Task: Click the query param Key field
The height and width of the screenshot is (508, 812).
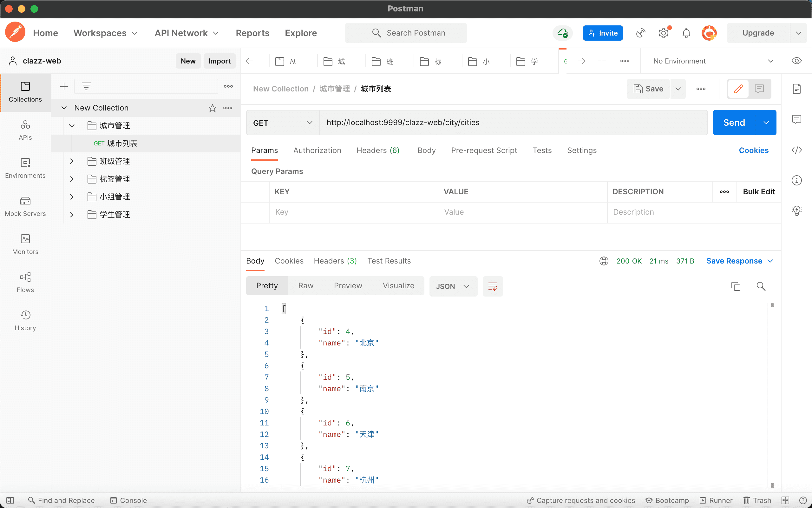Action: click(x=353, y=212)
